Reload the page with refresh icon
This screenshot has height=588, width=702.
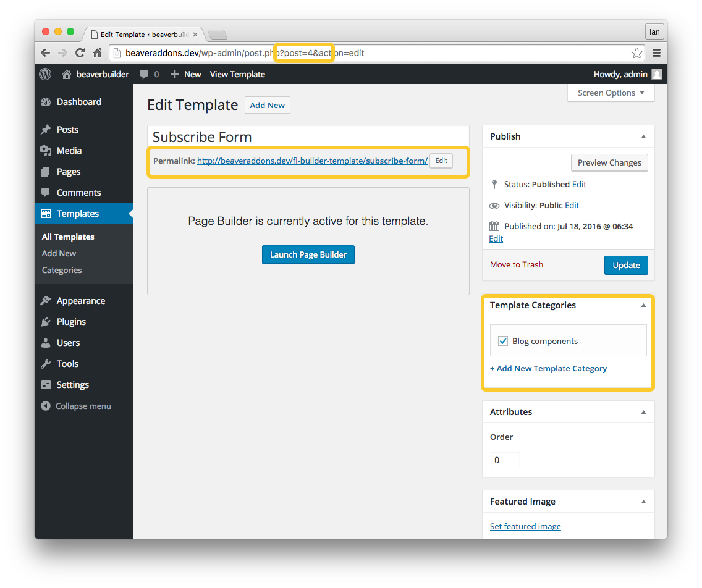(80, 52)
